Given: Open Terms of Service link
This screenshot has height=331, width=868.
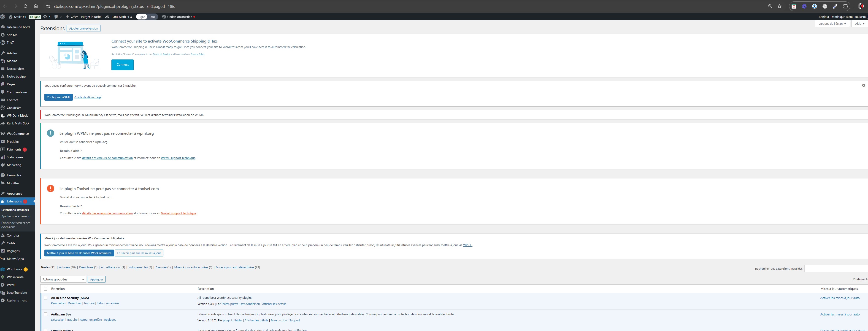Looking at the screenshot, I should click(x=161, y=54).
